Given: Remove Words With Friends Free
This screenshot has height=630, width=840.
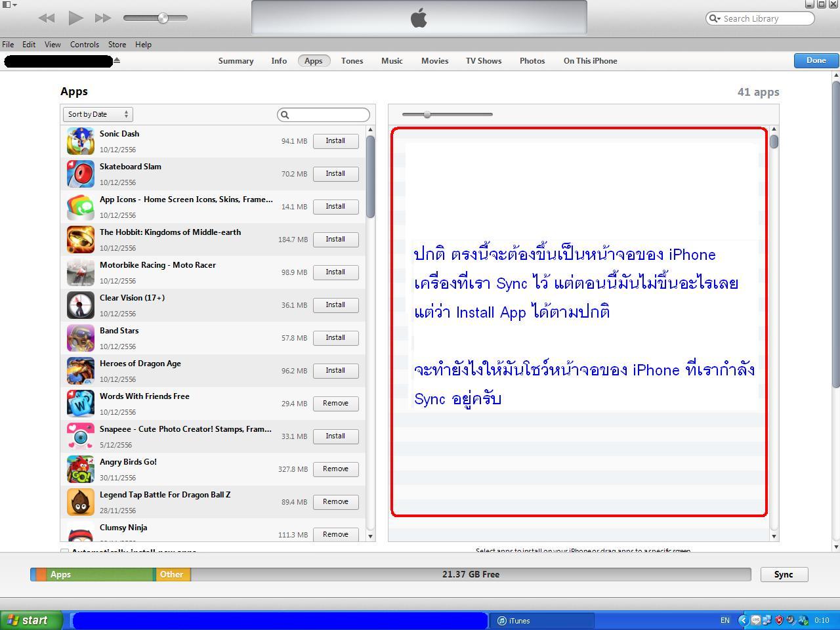Looking at the screenshot, I should (x=335, y=404).
